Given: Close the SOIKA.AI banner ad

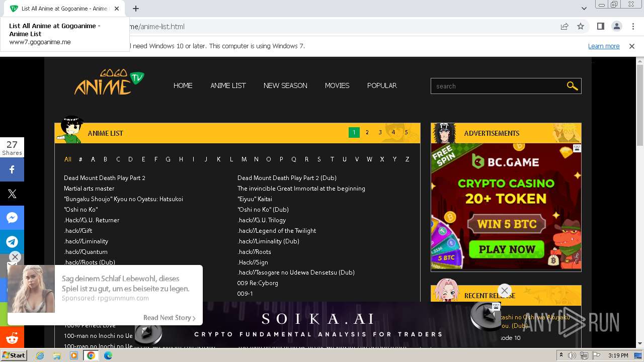Looking at the screenshot, I should click(504, 290).
